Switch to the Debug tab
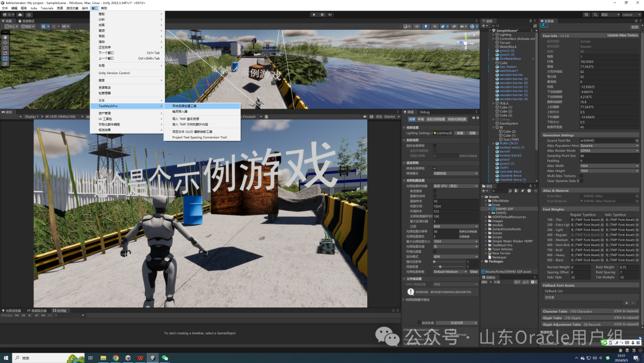644x363 pixels. [425, 112]
